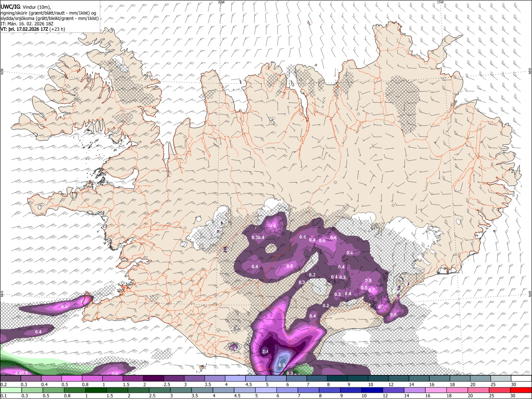Click the palest green 0.1 swatch, lower legend row
This screenshot has height=399, width=532.
[10, 390]
